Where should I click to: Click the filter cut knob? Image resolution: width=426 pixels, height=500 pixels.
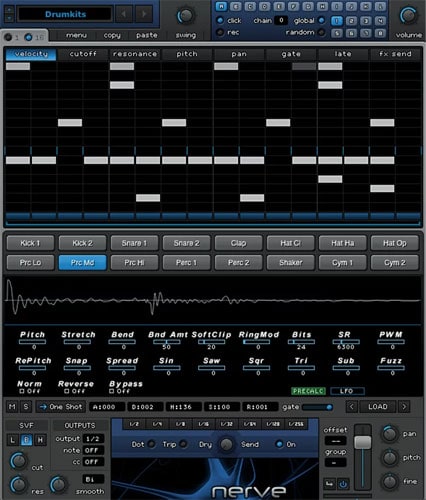[19, 461]
